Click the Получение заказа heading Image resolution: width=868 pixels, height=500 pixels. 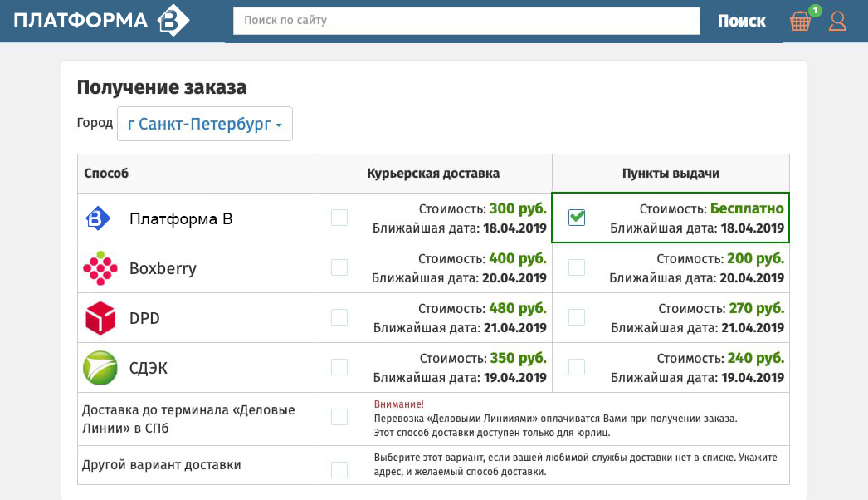coord(162,87)
